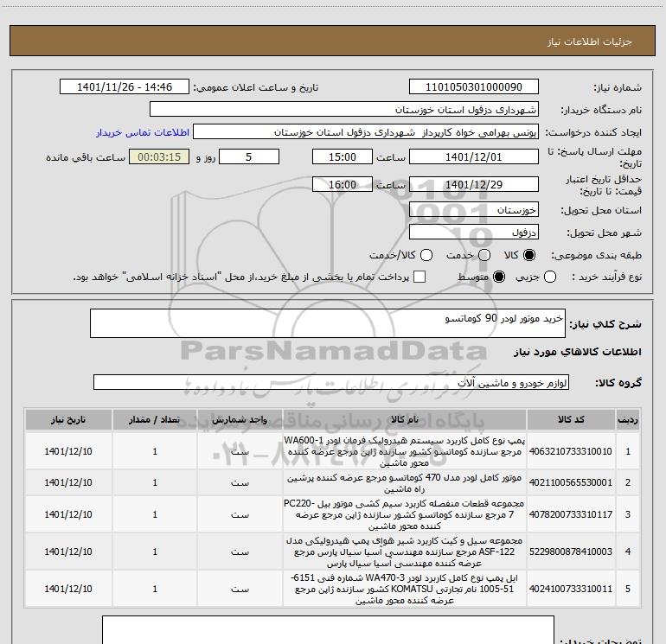Select product code 5229800878410003
The width and height of the screenshot is (666, 644).
(571, 552)
